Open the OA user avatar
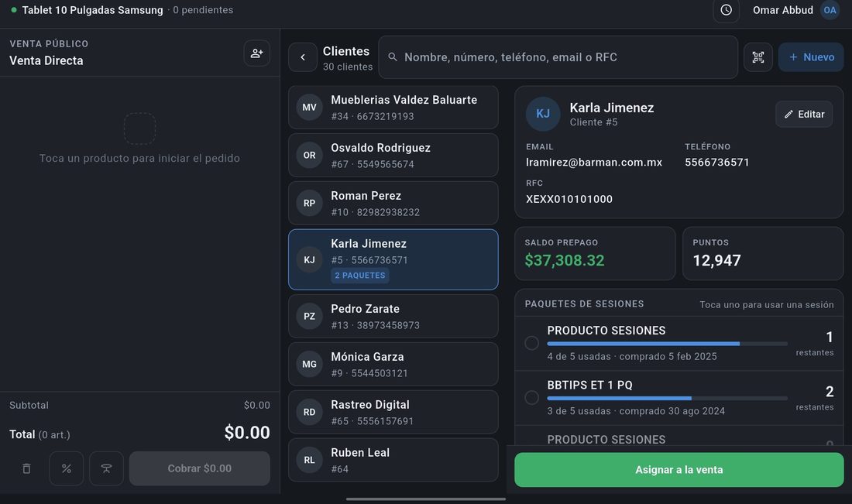Screen dimensions: 852x504 click(x=830, y=10)
